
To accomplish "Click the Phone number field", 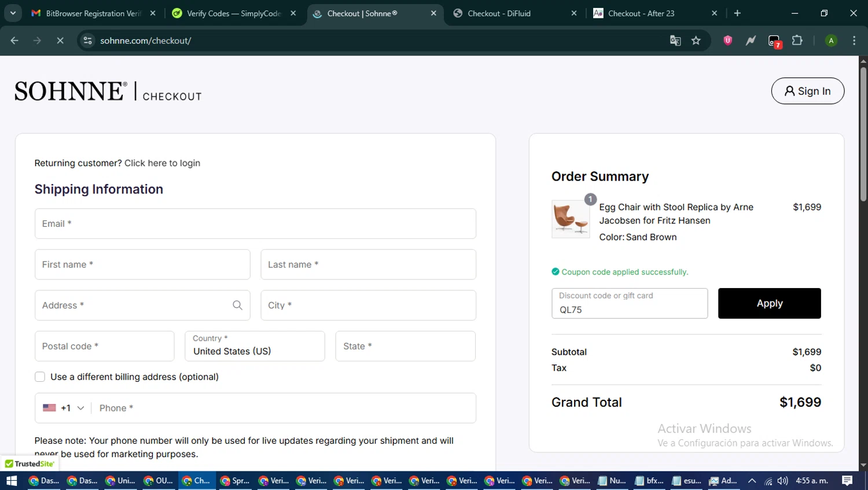I will (x=284, y=408).
